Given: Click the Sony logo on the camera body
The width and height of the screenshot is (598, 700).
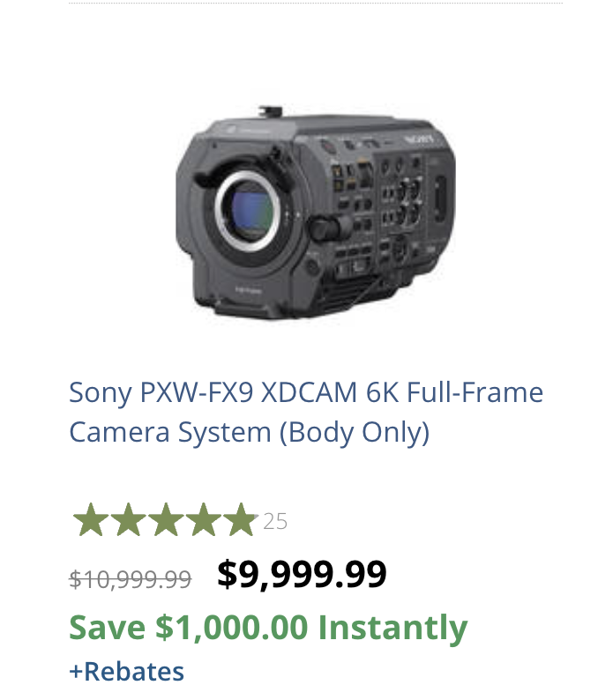Looking at the screenshot, I should 419,138.
